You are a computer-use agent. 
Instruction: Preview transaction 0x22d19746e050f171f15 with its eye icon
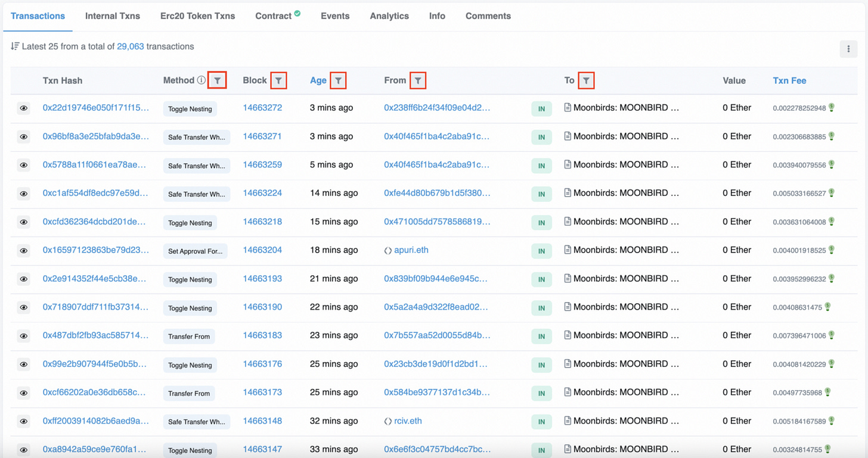point(24,108)
